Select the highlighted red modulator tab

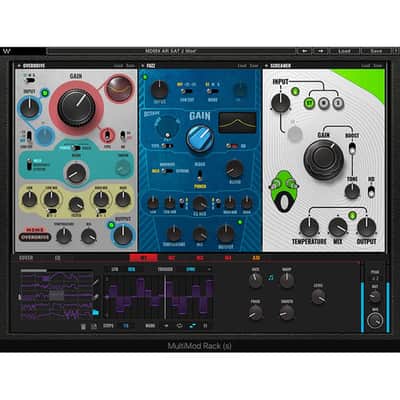(x=143, y=258)
